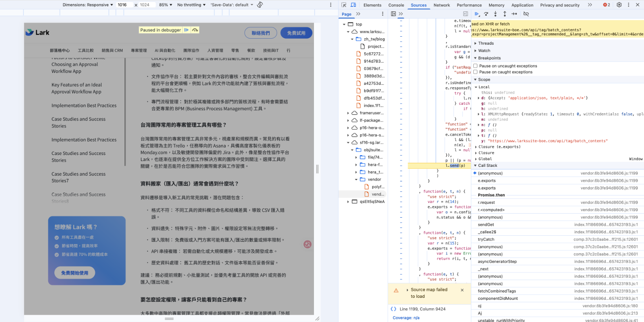Click the 免費試用 button

[x=296, y=33]
